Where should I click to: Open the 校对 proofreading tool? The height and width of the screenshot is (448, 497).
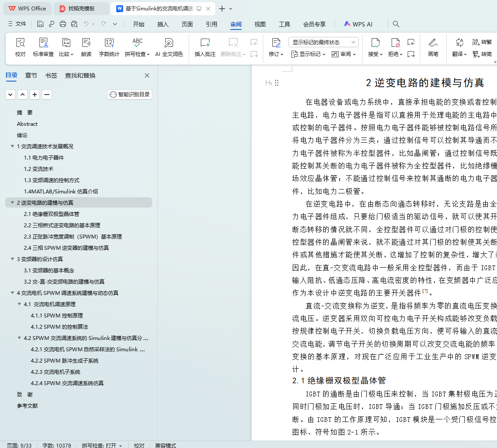click(20, 47)
